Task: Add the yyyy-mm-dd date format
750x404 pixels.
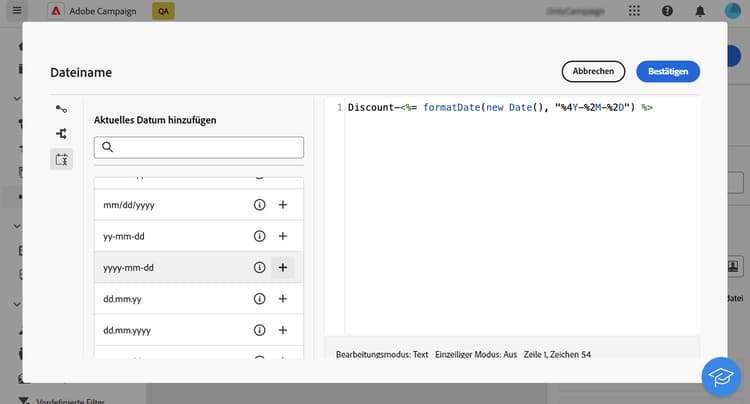Action: [283, 267]
